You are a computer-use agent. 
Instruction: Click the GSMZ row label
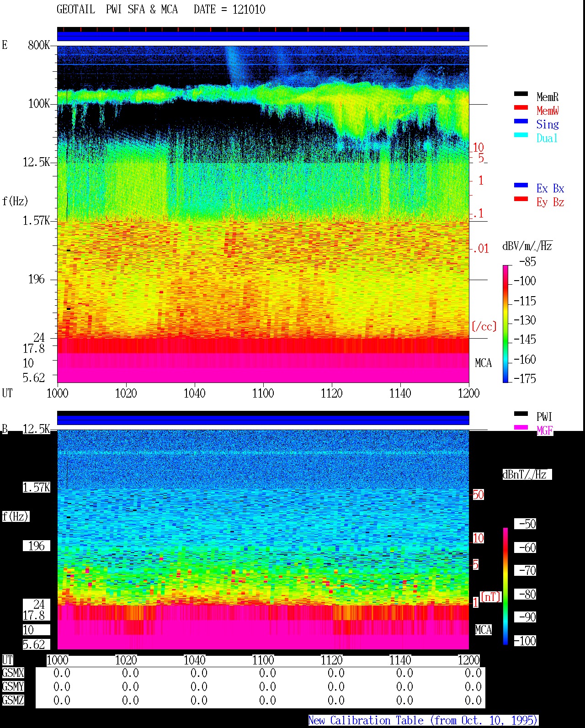coord(13,700)
